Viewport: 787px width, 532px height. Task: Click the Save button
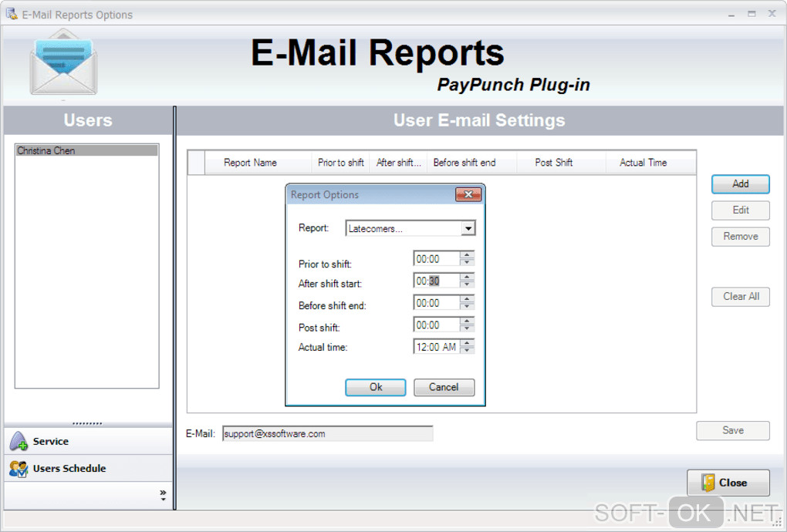[x=733, y=430]
